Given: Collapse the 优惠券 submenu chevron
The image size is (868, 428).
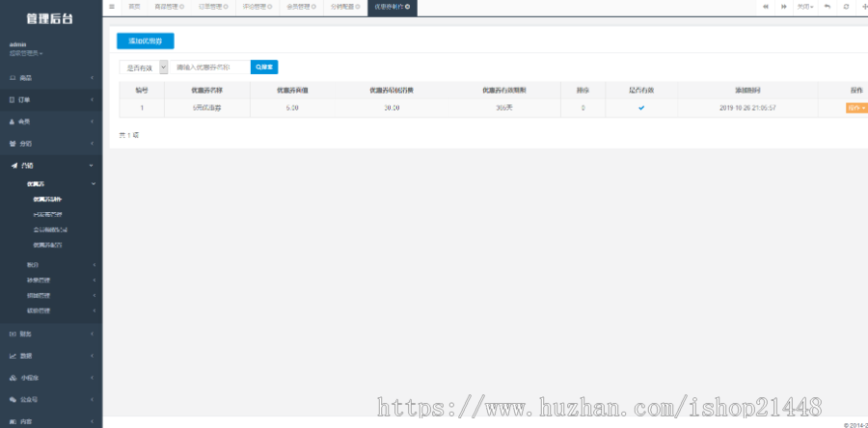Looking at the screenshot, I should [x=93, y=183].
